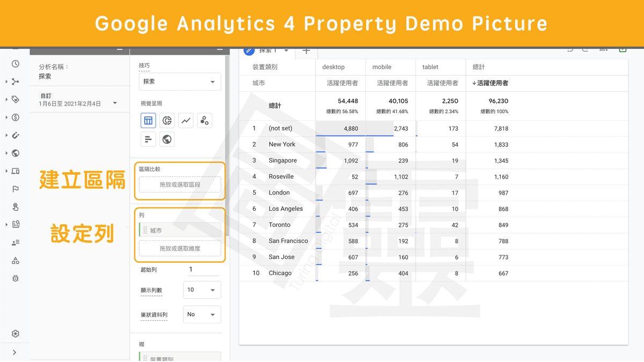Open the custom definitions shapes icon
This screenshot has width=644, height=362.
[16, 261]
